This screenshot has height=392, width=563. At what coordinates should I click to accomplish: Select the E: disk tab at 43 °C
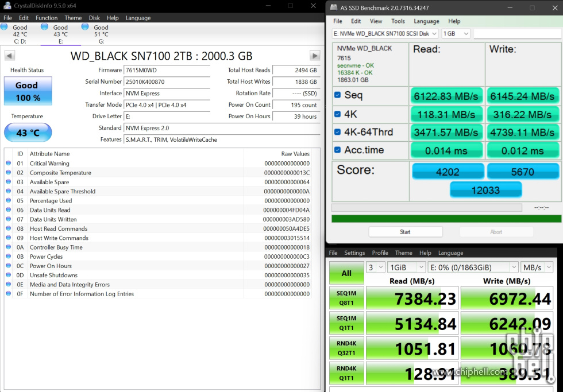60,34
